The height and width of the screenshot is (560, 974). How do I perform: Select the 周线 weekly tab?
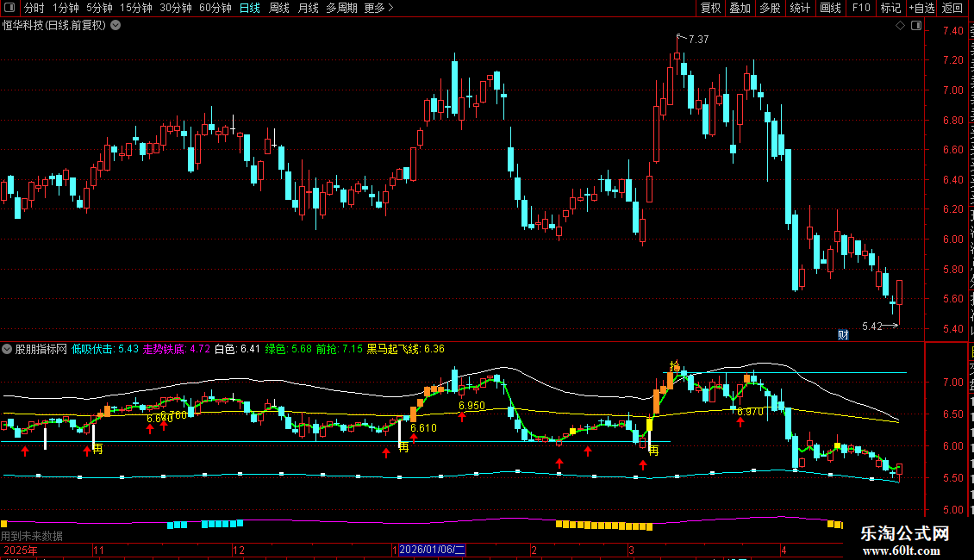279,8
